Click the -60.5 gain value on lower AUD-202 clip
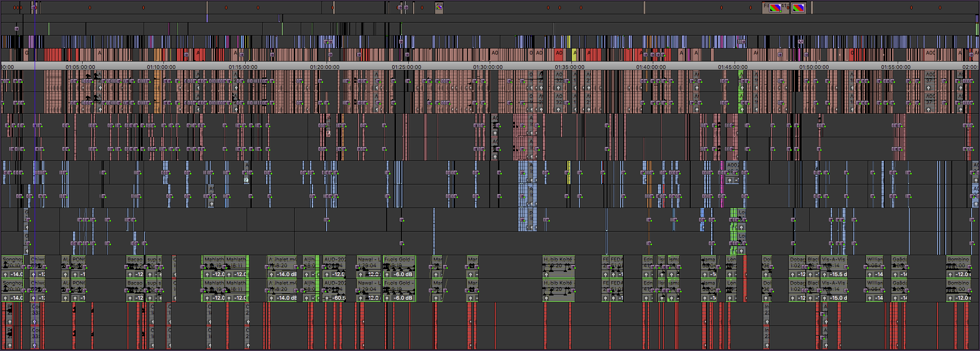Image resolution: width=980 pixels, height=351 pixels. (339, 298)
